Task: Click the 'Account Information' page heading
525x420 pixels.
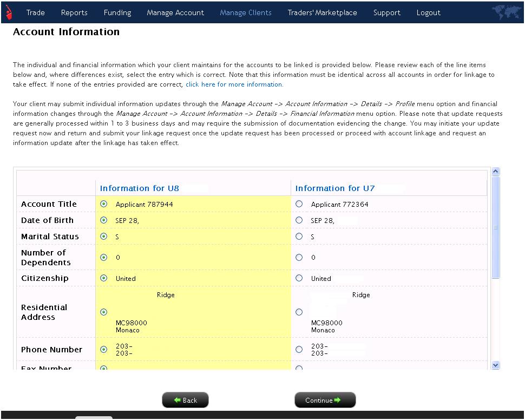Action: point(66,32)
